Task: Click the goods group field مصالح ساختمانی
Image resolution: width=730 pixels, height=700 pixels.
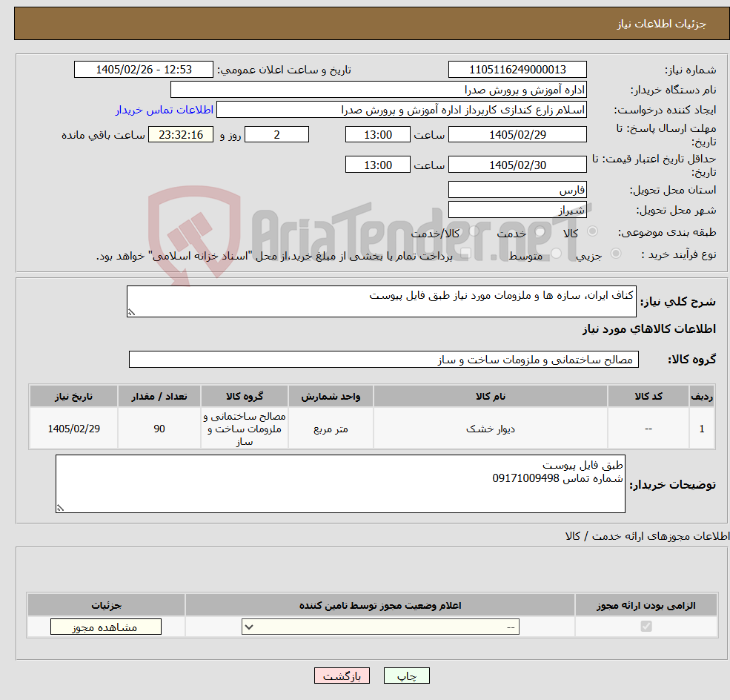Action: tap(384, 360)
